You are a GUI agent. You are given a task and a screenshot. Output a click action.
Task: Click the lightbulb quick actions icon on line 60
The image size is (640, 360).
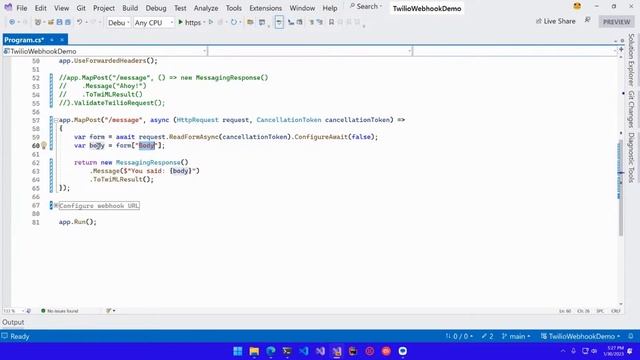pos(44,145)
